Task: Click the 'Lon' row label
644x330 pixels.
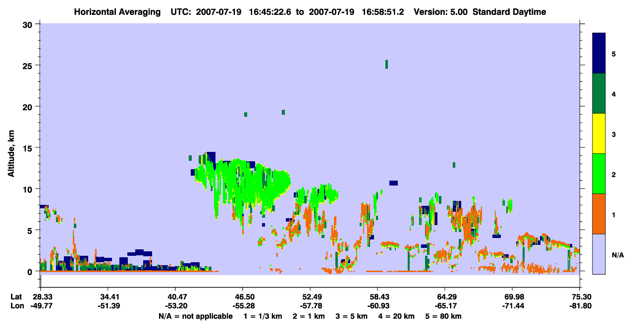Action: 16,306
